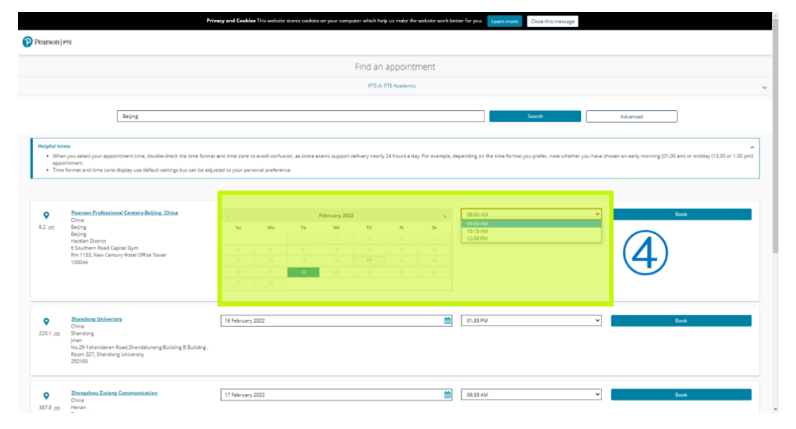Expand the PTE Academic exam bar chevron
Screen dimensions: 796x429
[764, 88]
